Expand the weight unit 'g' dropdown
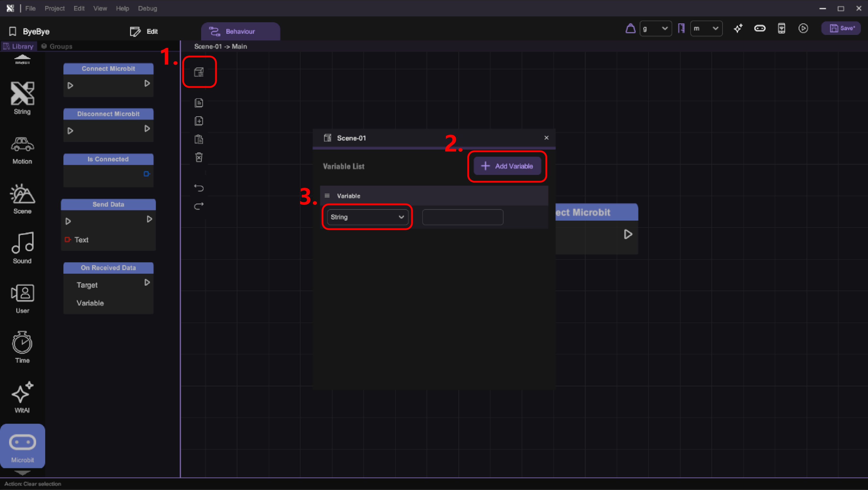The height and width of the screenshot is (490, 868). point(655,28)
